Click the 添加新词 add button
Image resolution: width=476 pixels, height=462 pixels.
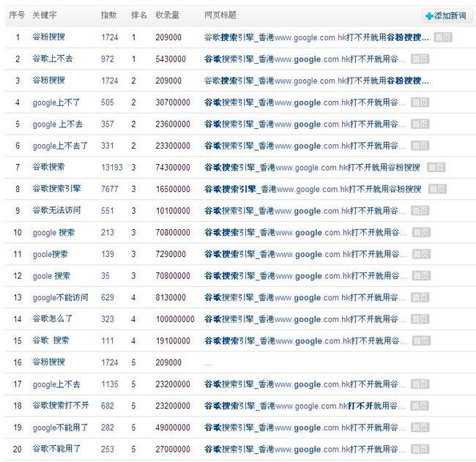click(x=447, y=15)
